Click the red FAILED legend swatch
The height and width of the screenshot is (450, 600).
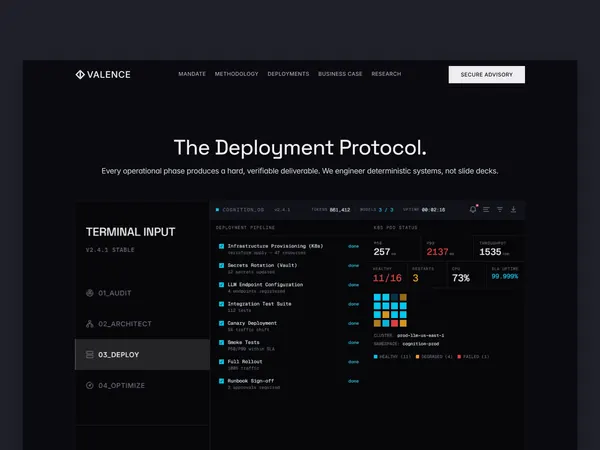[x=459, y=357]
